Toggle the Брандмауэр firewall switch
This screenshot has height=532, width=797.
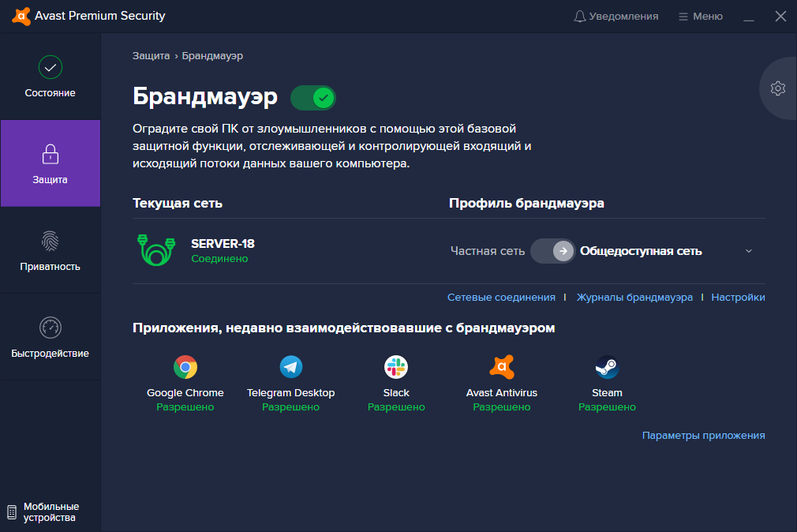coord(313,98)
